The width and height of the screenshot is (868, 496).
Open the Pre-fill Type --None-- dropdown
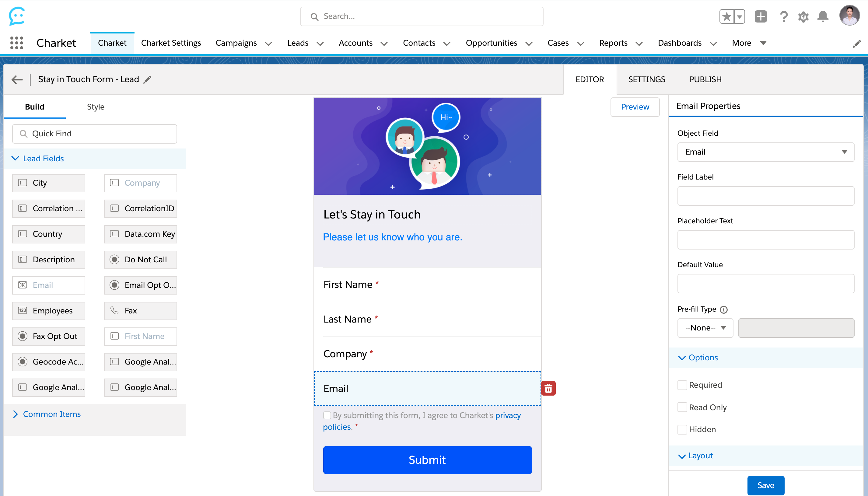click(x=705, y=328)
